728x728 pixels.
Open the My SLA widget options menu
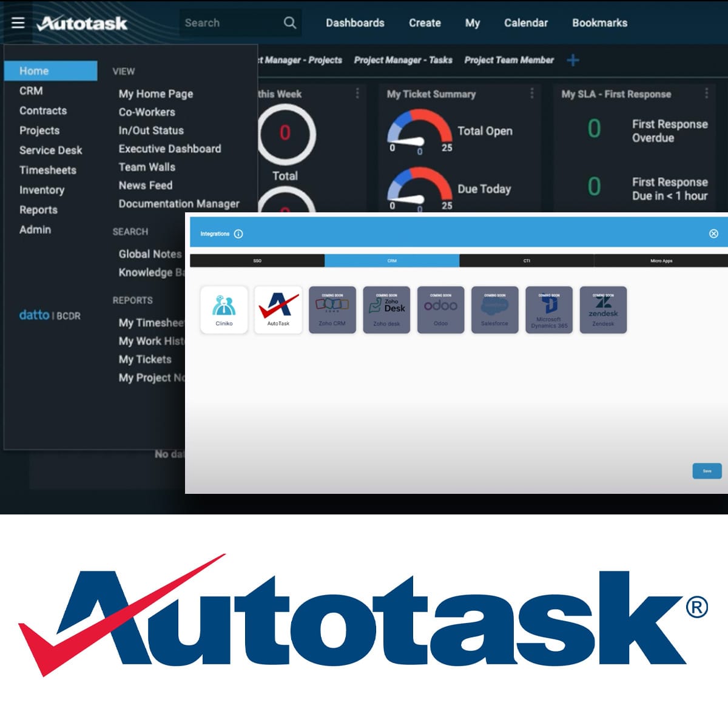(x=706, y=92)
